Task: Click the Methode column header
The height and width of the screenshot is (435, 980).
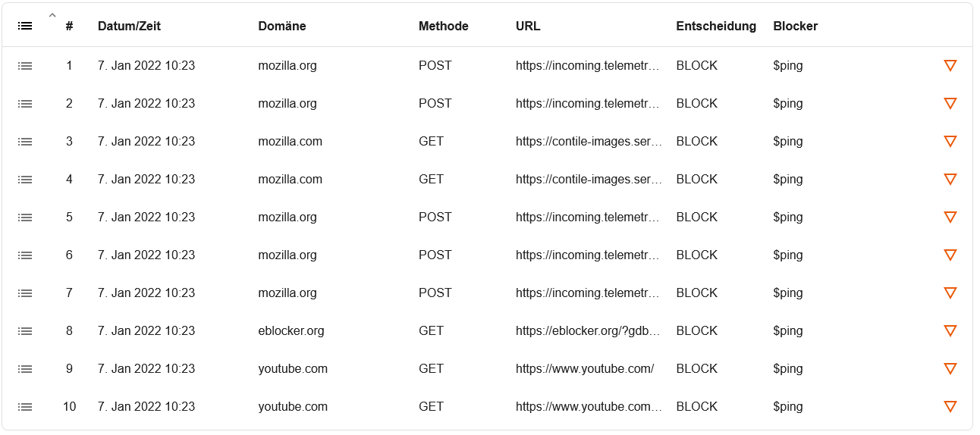Action: [x=444, y=26]
